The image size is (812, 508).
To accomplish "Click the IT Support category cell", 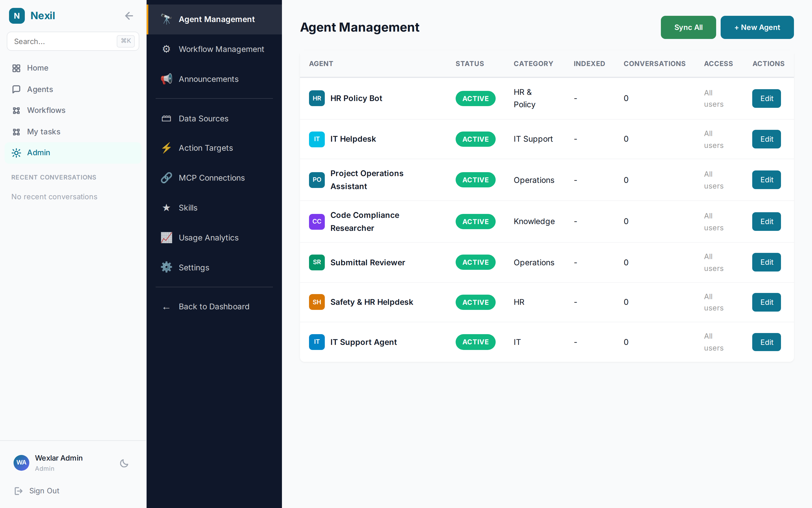I will (x=533, y=139).
